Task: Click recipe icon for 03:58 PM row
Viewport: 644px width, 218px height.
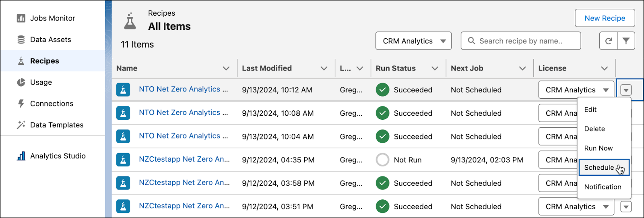Action: click(123, 183)
